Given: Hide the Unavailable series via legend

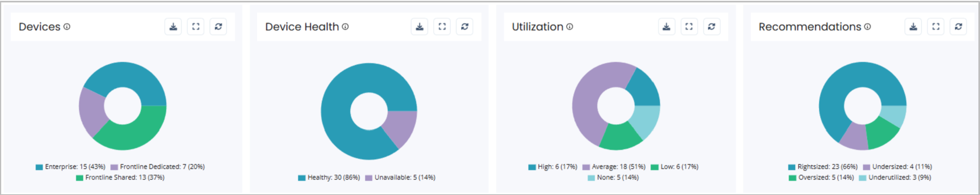Looking at the screenshot, I should [400, 178].
